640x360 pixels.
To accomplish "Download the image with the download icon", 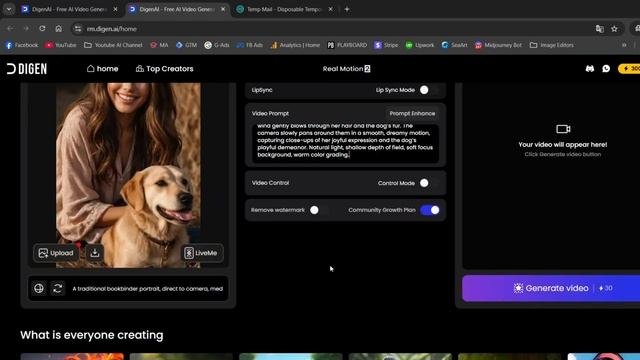I will [x=95, y=253].
